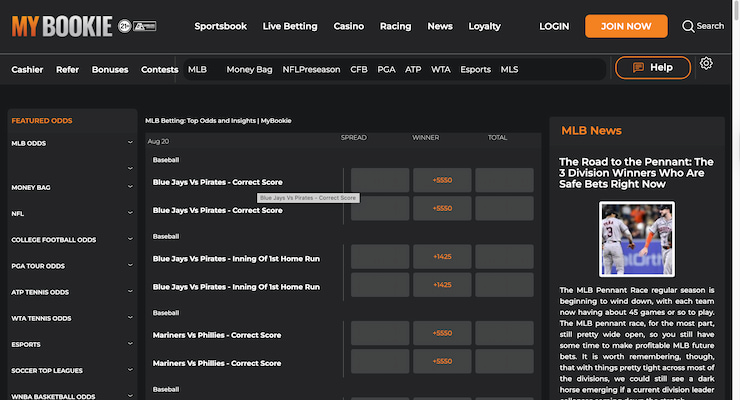Click the MLB news baseball players thumbnail
This screenshot has height=400, width=740.
coord(637,239)
